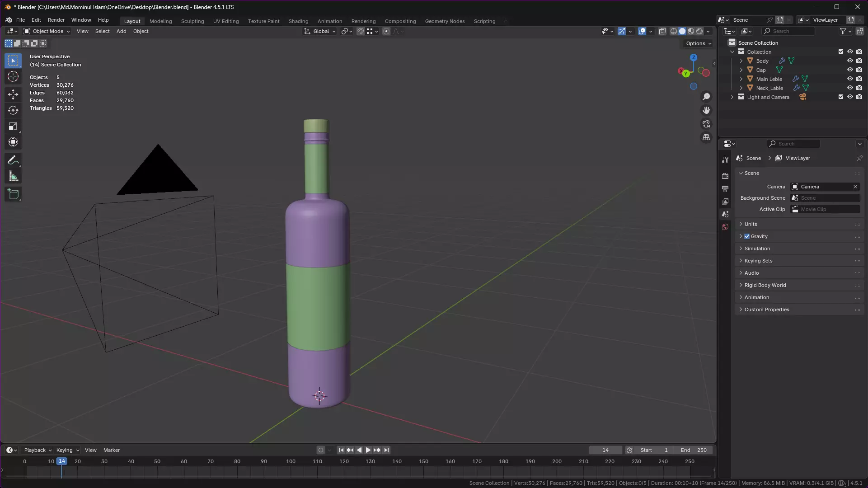Click the Add Cube tool icon
868x488 pixels.
point(13,194)
